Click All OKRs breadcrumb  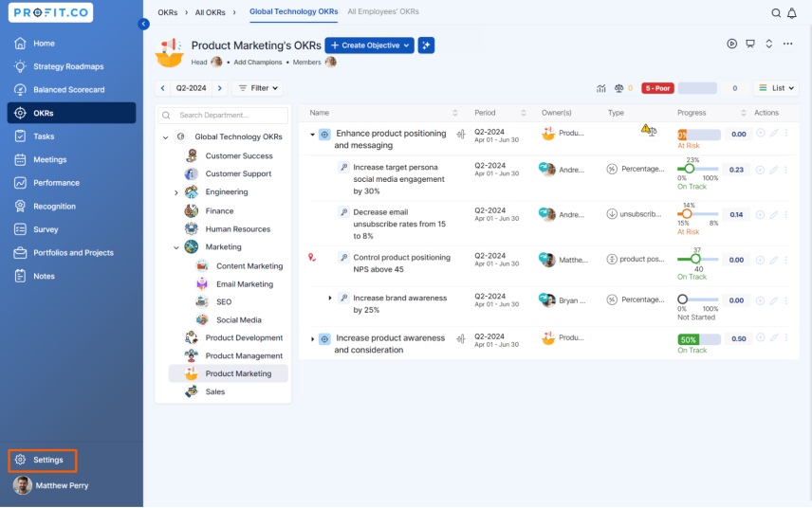(211, 12)
